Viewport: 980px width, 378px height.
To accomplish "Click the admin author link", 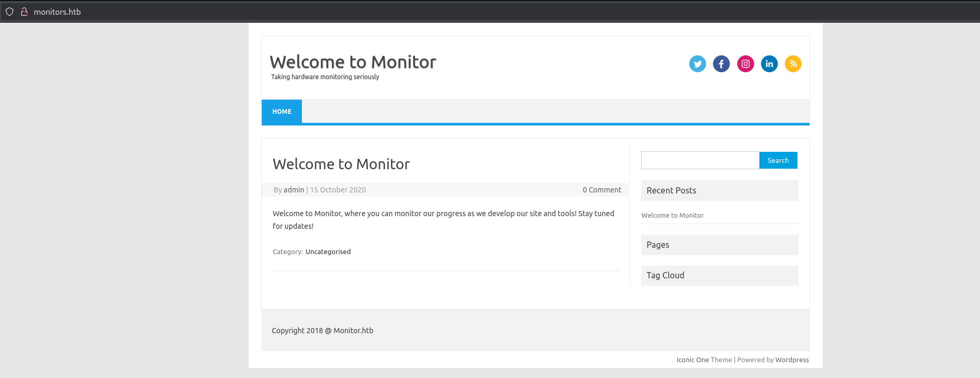I will tap(294, 190).
